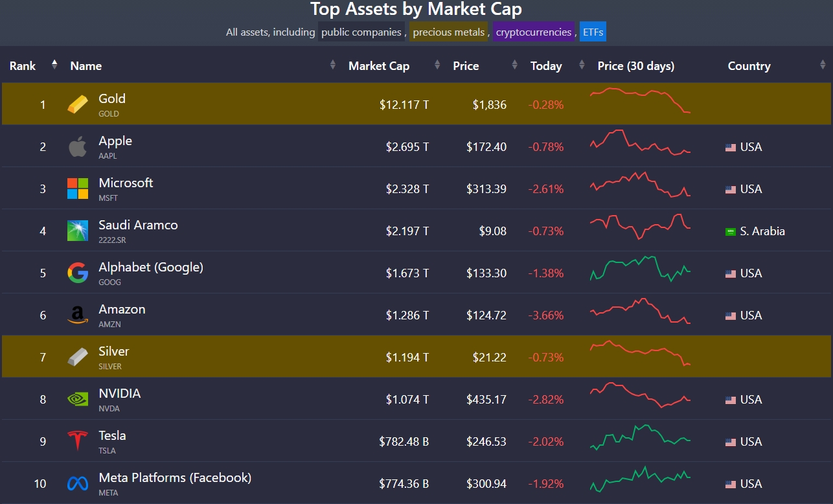Click the Google G logo icon
Image resolution: width=833 pixels, height=504 pixels.
78,273
